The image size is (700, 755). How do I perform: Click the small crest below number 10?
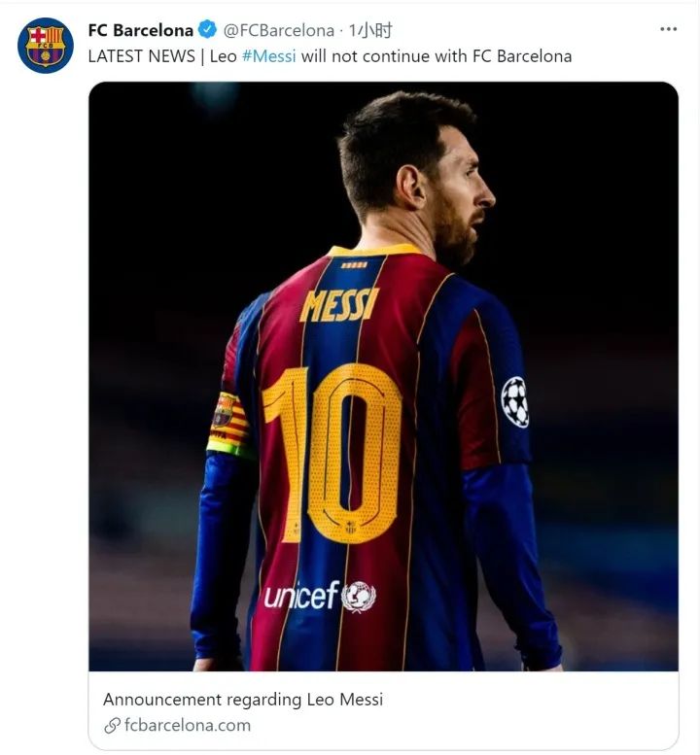coord(350,530)
